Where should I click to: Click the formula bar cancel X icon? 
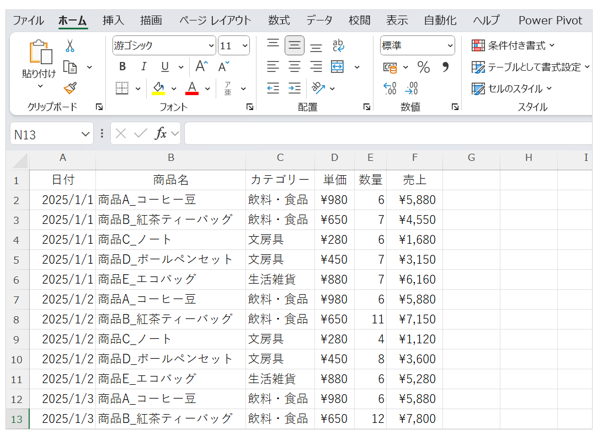click(x=121, y=134)
